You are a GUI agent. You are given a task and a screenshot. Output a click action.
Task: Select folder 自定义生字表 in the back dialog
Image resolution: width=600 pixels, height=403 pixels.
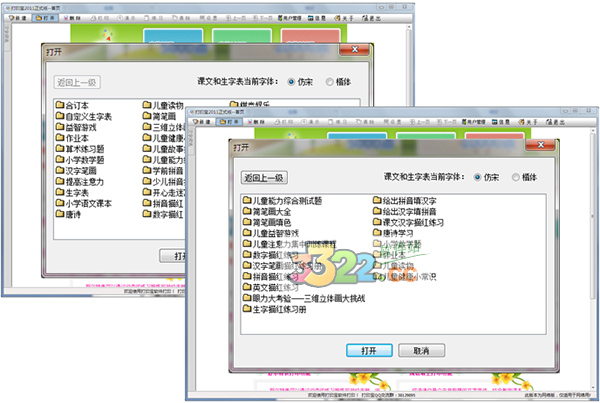pyautogui.click(x=83, y=116)
